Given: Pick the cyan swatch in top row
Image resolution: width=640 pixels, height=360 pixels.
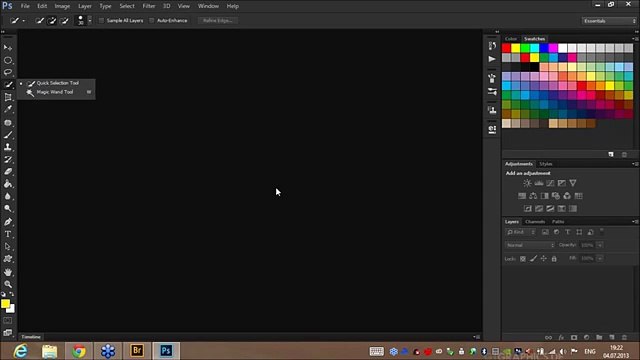Looking at the screenshot, I should [x=534, y=48].
